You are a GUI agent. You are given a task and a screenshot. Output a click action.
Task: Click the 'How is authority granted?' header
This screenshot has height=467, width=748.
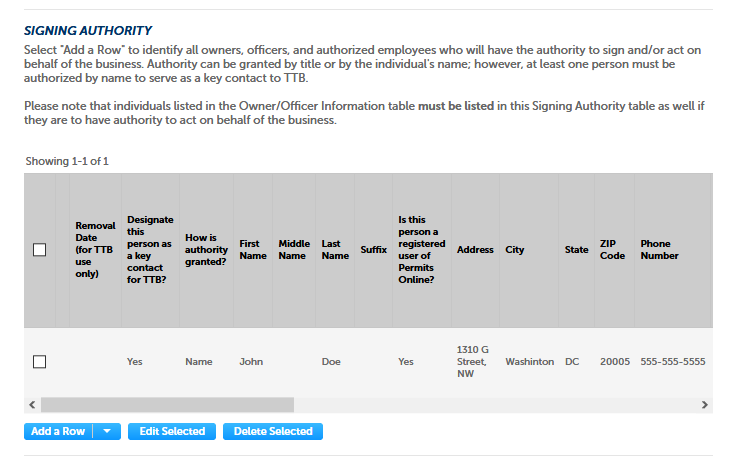pos(206,250)
